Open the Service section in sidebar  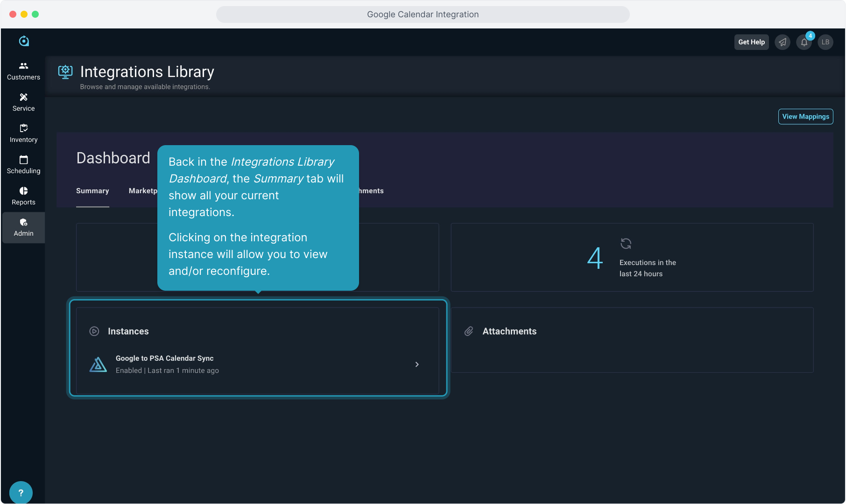23,102
